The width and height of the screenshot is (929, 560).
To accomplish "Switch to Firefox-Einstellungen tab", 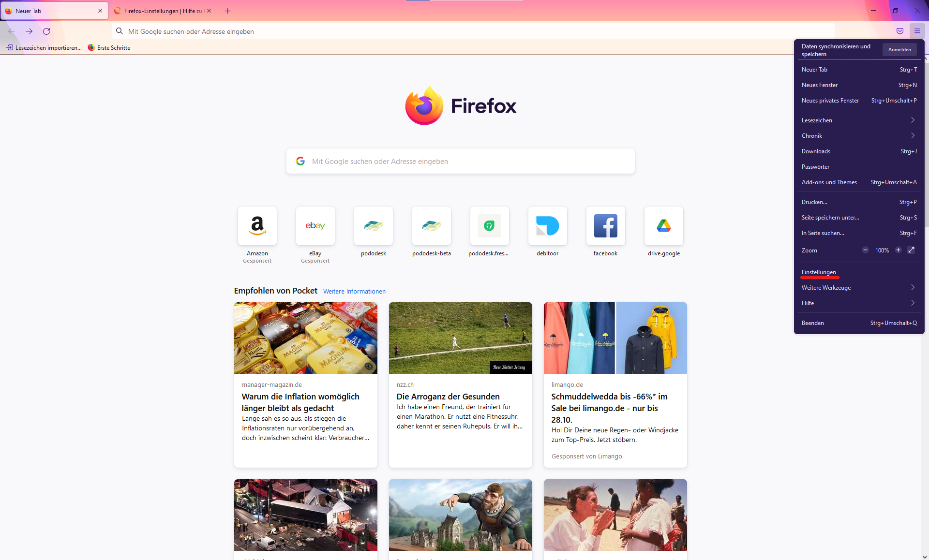I will click(162, 11).
